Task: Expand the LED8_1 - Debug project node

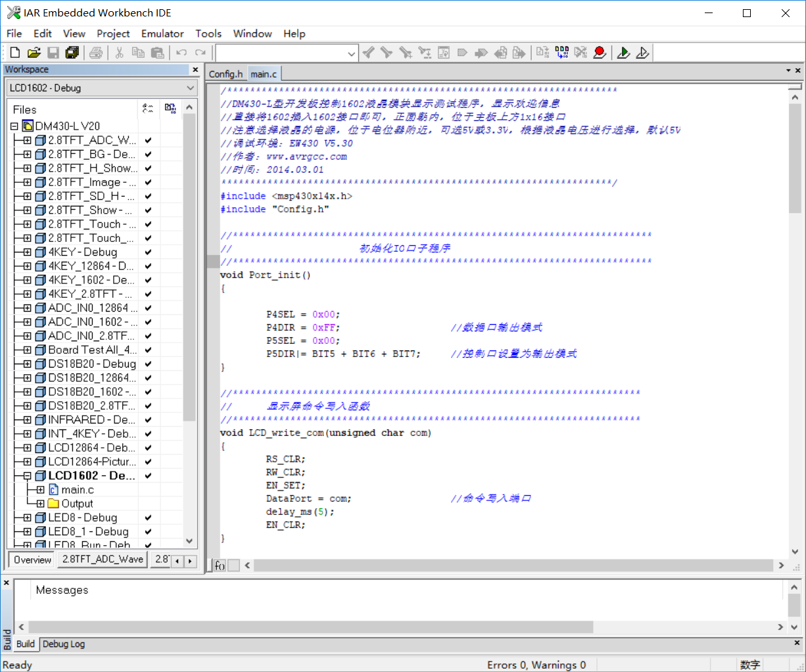Action: coord(27,532)
